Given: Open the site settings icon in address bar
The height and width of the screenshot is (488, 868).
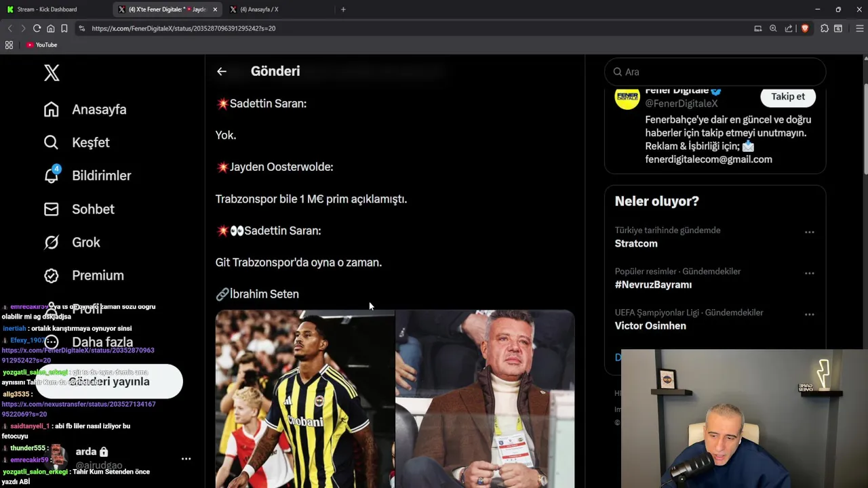Looking at the screenshot, I should tap(81, 28).
